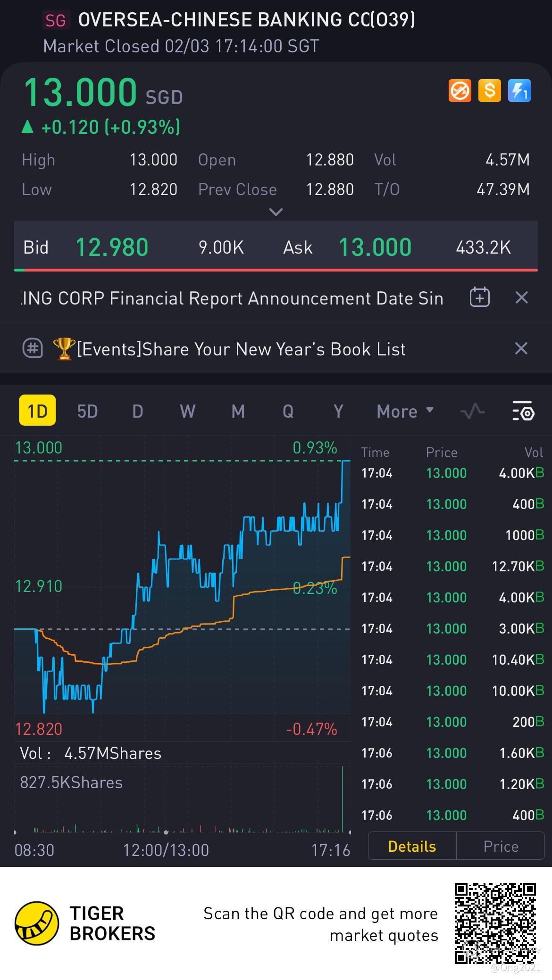Viewport: 552px width, 980px height.
Task: Open the More timeframe dropdown
Action: (405, 412)
